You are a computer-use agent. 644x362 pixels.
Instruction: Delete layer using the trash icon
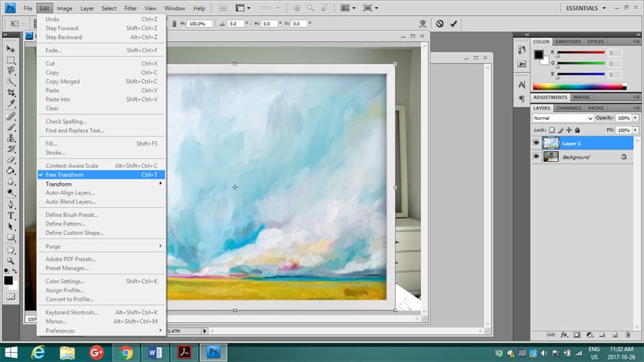click(628, 335)
